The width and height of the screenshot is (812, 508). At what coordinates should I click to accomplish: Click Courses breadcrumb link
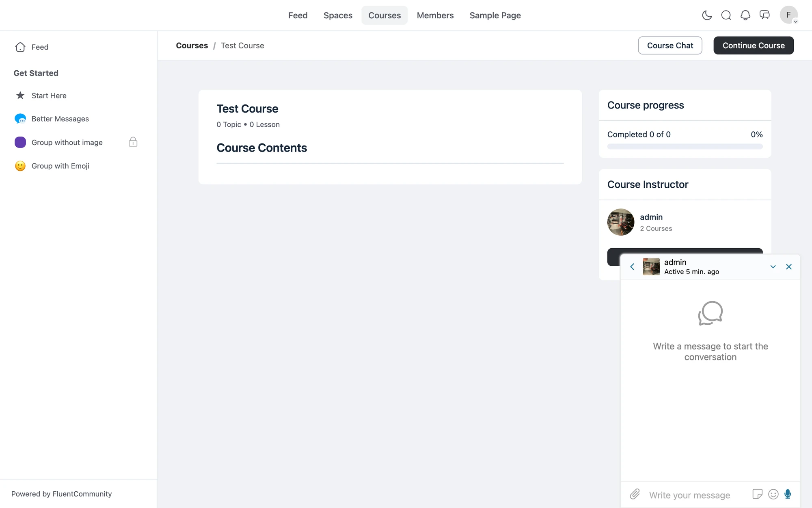[192, 46]
